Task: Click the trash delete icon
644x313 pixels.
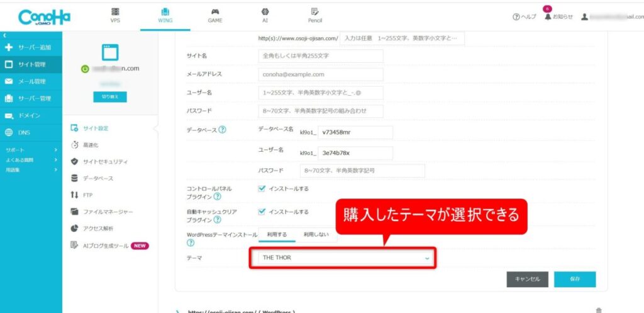Action: click(x=599, y=310)
